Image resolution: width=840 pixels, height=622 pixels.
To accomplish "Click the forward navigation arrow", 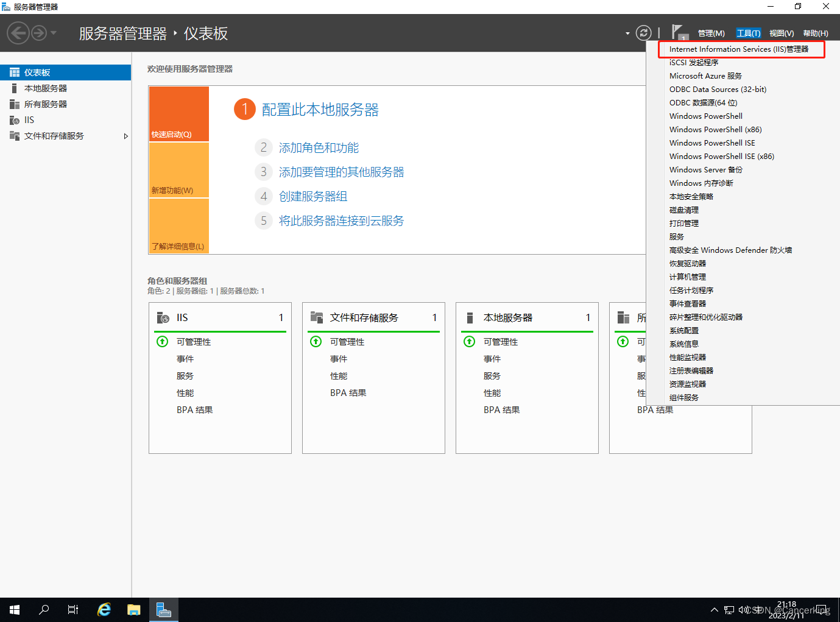I will click(x=39, y=33).
